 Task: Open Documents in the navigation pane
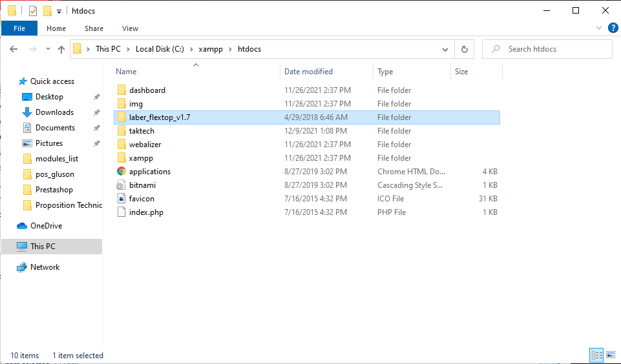[55, 127]
